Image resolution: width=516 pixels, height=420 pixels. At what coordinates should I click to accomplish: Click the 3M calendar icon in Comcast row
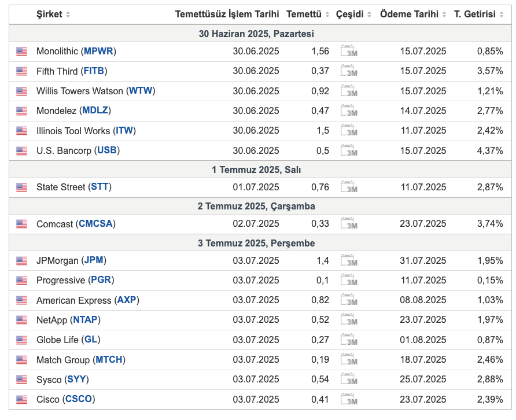349,223
